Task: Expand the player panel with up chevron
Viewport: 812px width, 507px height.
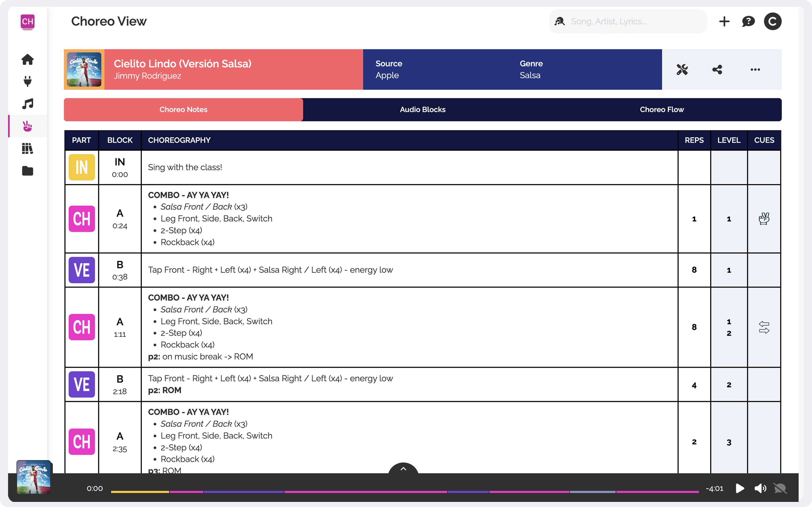Action: (403, 469)
